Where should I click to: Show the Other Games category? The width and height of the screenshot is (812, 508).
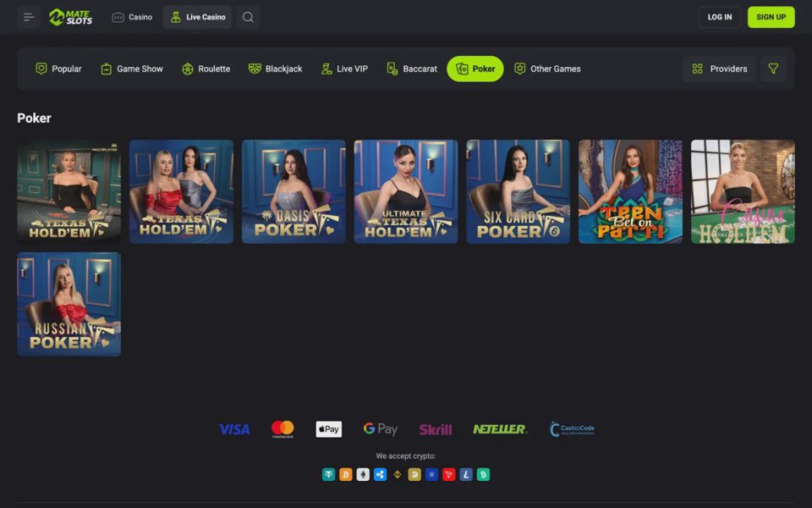[x=547, y=69]
